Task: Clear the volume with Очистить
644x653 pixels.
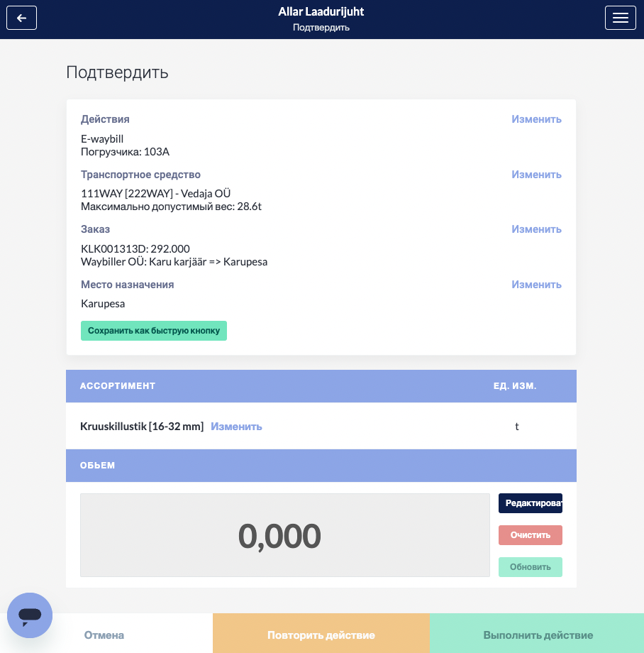Action: pos(531,535)
